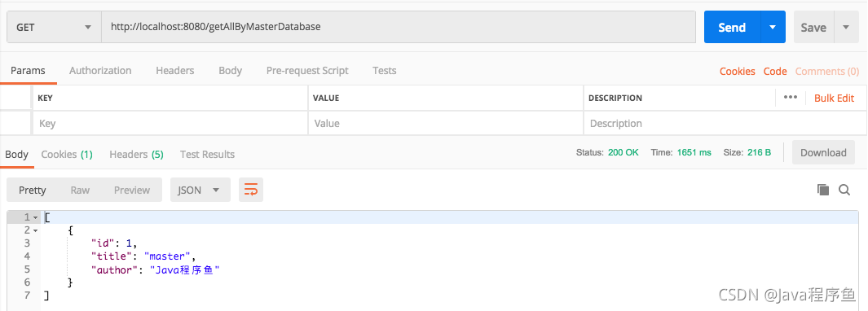Toggle line wrap icon
The image size is (868, 311).
click(x=251, y=190)
